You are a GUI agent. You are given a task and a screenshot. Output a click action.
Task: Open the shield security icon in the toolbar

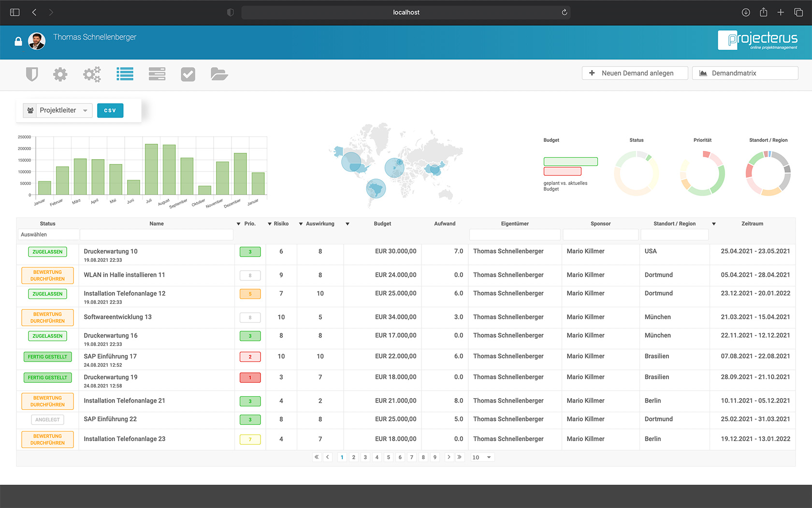pyautogui.click(x=32, y=74)
